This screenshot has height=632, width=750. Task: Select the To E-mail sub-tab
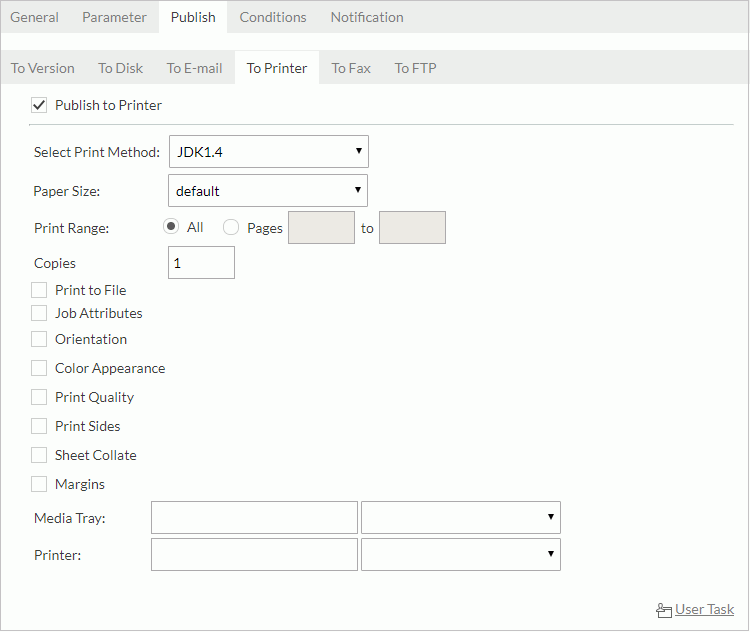[x=194, y=68]
